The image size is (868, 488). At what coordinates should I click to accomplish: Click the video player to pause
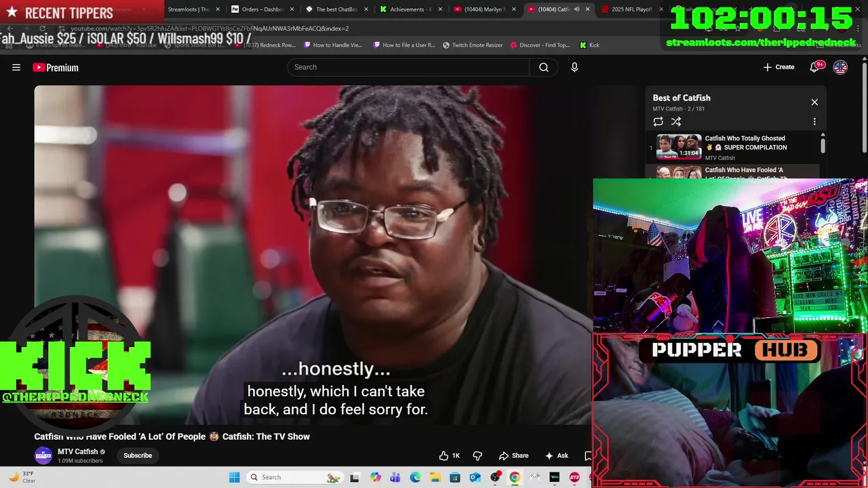coord(313,255)
